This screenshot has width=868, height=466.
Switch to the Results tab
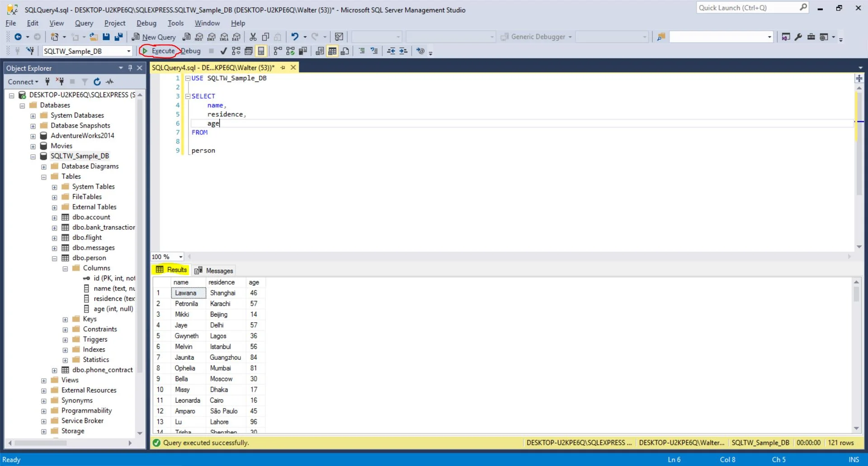[x=171, y=270]
